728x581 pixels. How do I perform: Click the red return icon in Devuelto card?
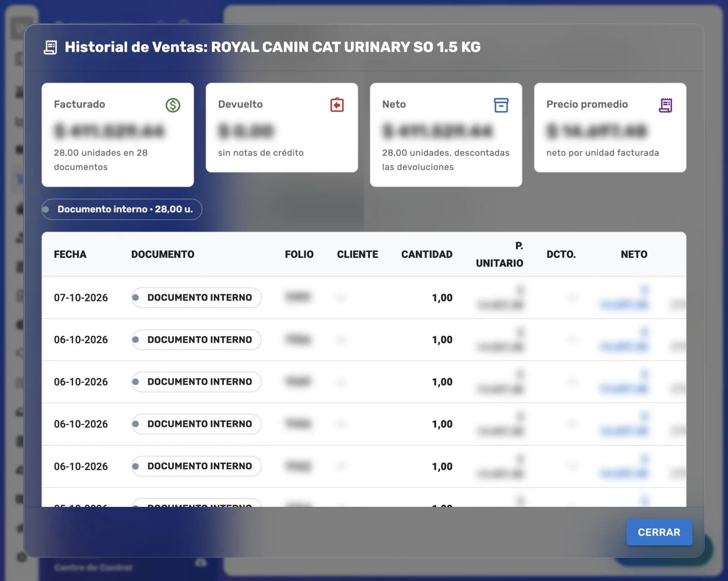click(x=337, y=105)
